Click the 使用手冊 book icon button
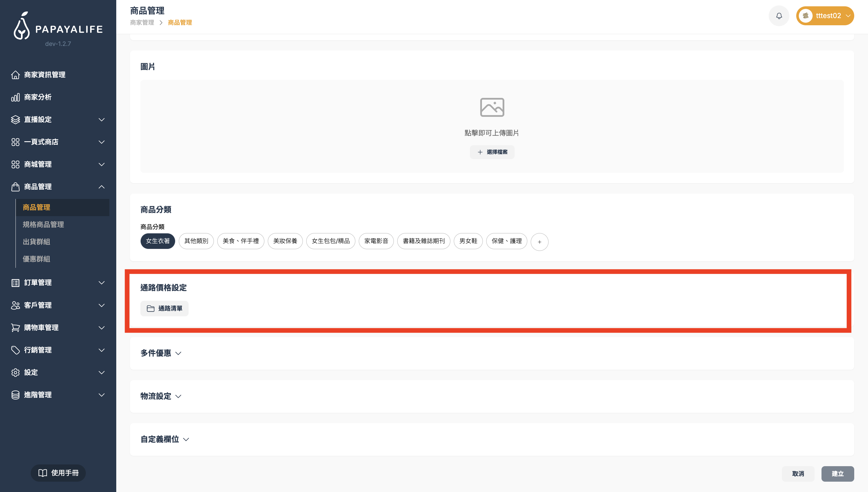The image size is (868, 492). 58,473
